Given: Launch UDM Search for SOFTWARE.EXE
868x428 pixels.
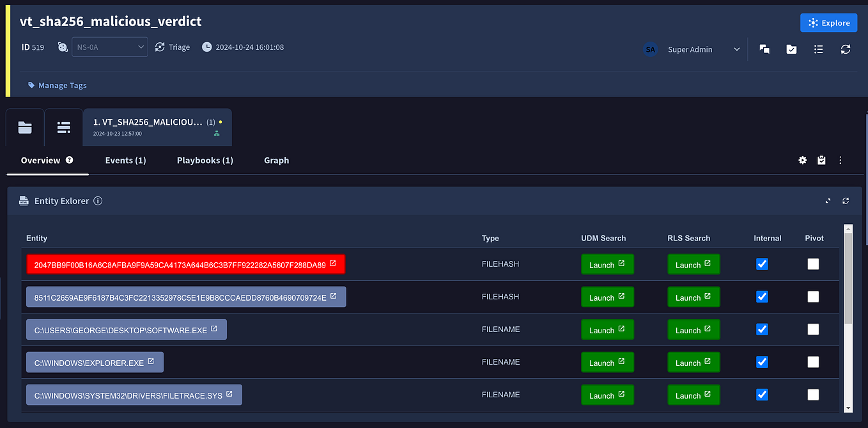Looking at the screenshot, I should (607, 329).
